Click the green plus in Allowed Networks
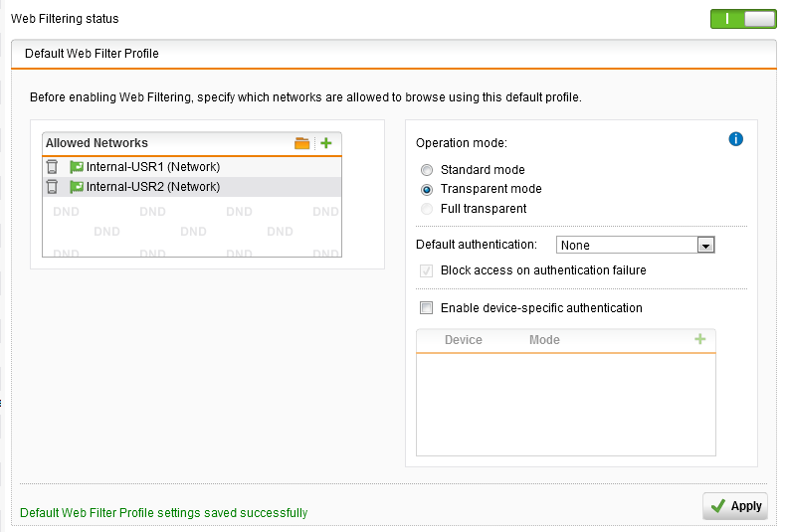The image size is (786, 532). coord(326,143)
